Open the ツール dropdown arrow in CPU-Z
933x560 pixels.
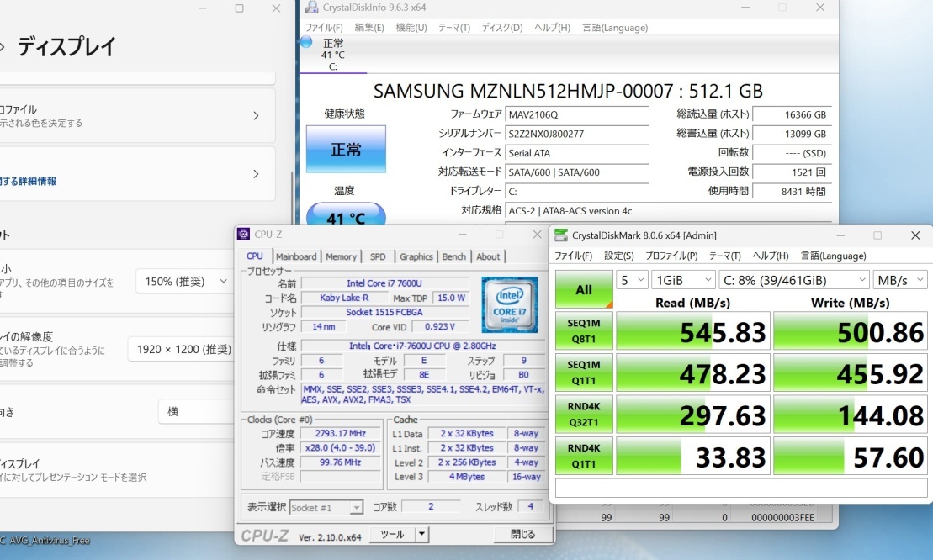(x=421, y=535)
